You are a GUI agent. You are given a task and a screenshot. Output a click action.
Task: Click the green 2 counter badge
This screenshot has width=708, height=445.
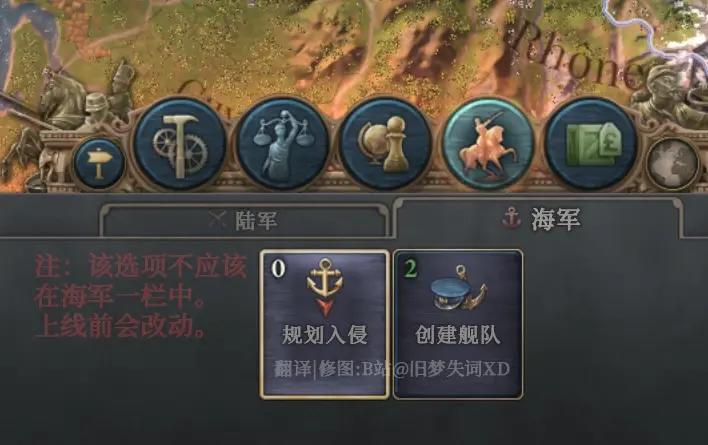click(410, 269)
